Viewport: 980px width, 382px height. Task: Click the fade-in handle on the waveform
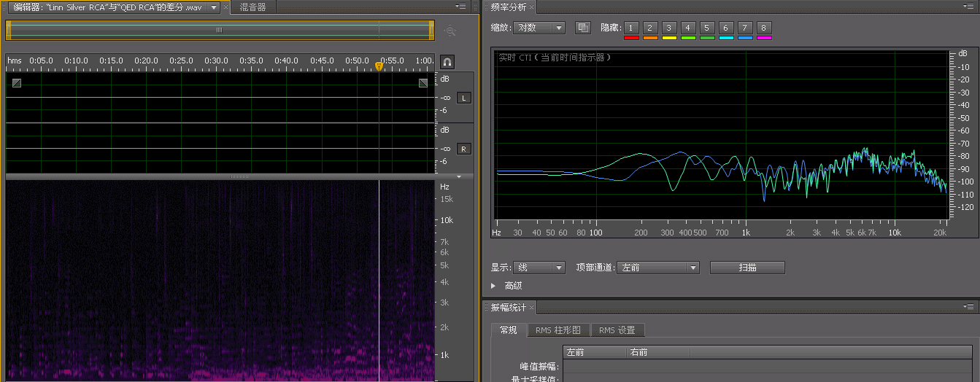(x=17, y=83)
